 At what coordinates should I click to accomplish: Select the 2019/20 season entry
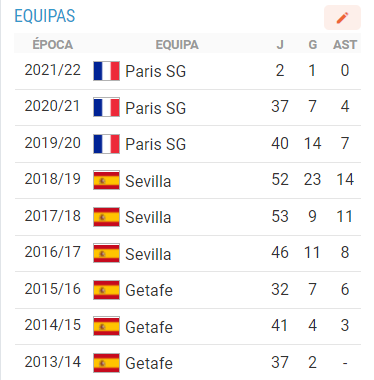(53, 143)
